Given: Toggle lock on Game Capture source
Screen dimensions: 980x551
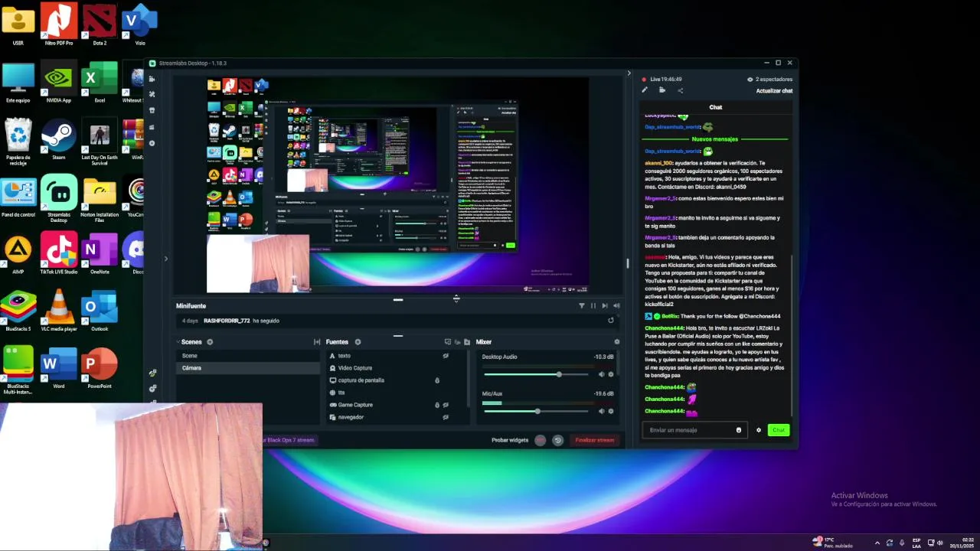Looking at the screenshot, I should pyautogui.click(x=437, y=405).
